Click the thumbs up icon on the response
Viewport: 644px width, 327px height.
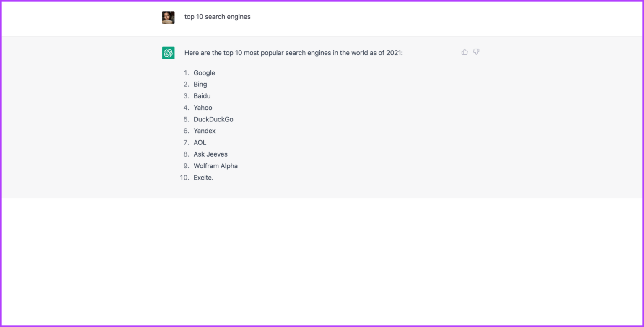tap(465, 52)
